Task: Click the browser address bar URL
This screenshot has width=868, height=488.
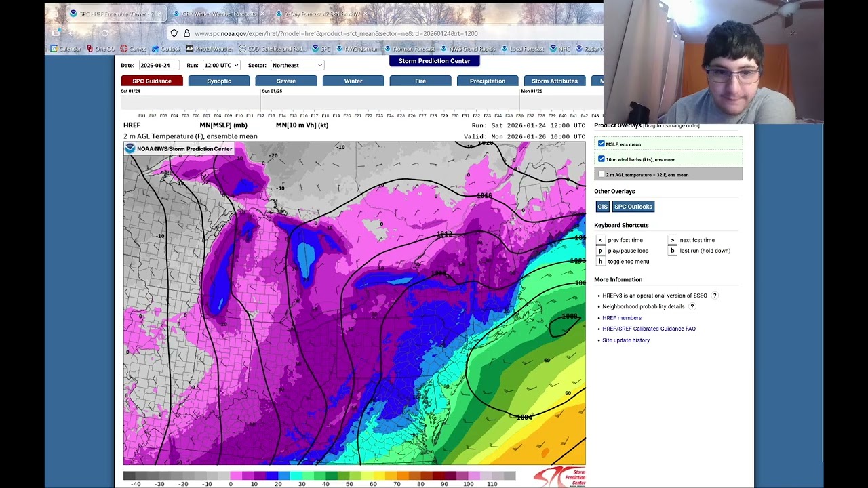Action: pos(336,33)
